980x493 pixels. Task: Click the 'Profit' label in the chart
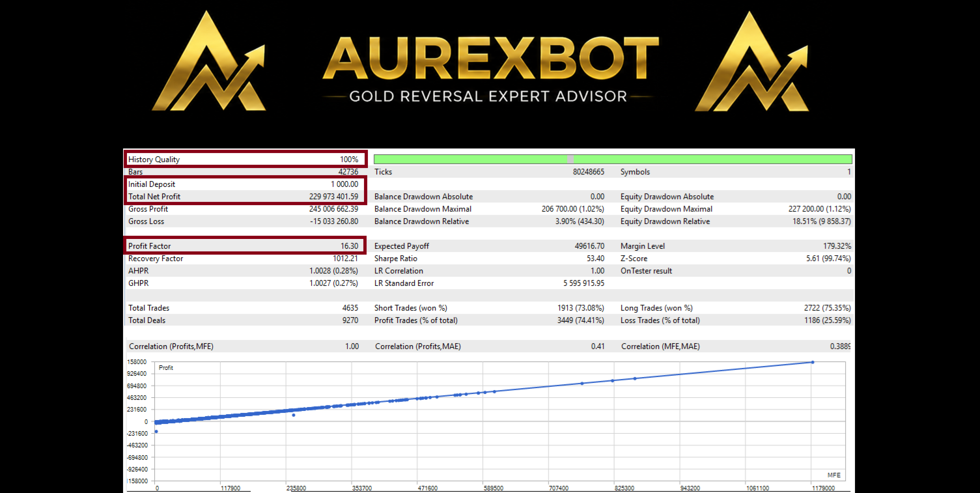pos(166,368)
